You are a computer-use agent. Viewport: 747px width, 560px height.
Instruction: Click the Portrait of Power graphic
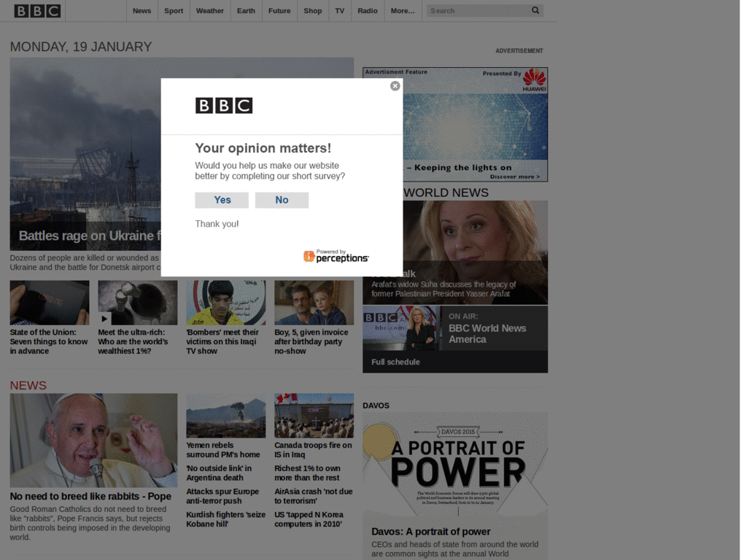point(455,466)
